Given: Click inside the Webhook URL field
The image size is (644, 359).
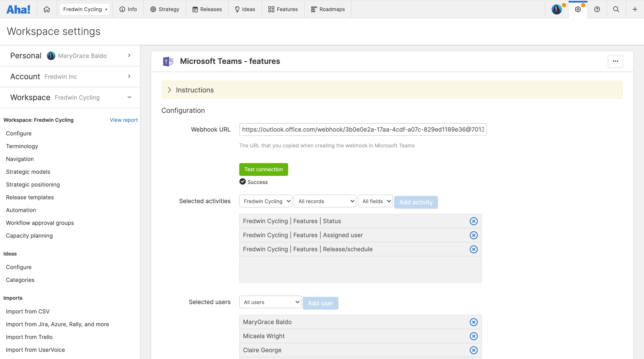Looking at the screenshot, I should pos(363,130).
